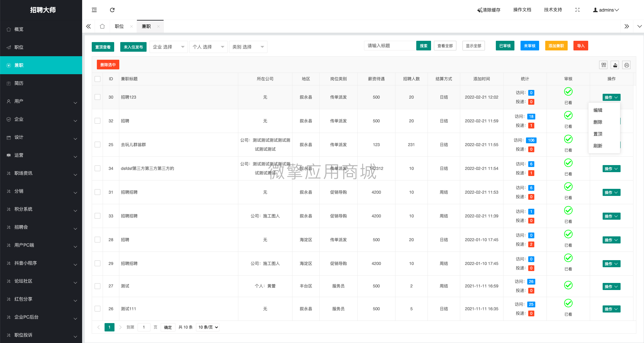Click the export table icon
The width and height of the screenshot is (644, 343).
(615, 65)
